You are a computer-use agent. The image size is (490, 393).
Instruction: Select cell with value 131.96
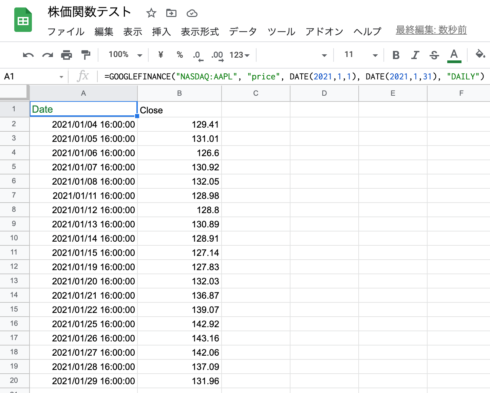[179, 381]
